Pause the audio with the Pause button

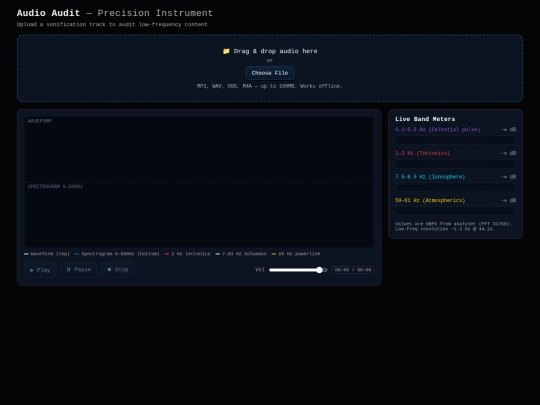point(79,270)
